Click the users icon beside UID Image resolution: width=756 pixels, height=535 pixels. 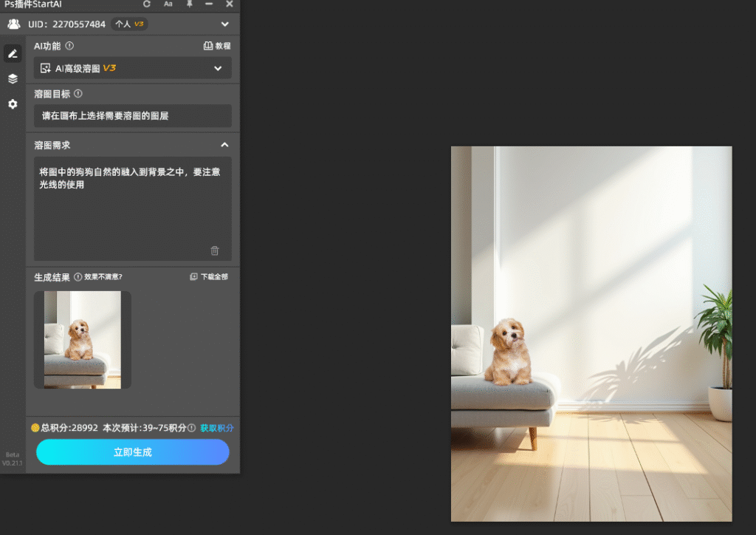point(14,24)
